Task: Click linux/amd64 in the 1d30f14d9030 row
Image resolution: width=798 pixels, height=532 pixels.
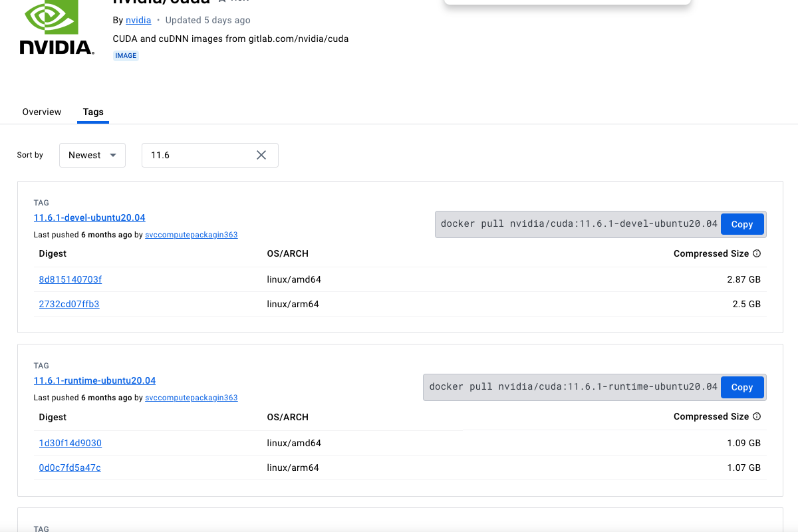Action: pos(294,443)
